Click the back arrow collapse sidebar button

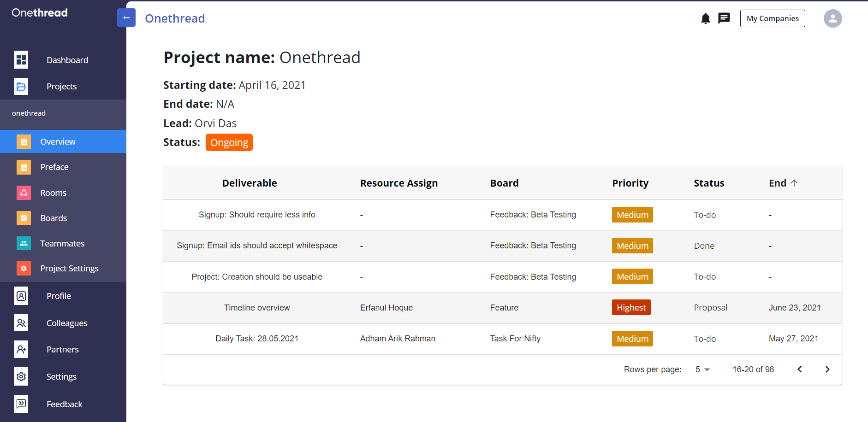coord(126,18)
